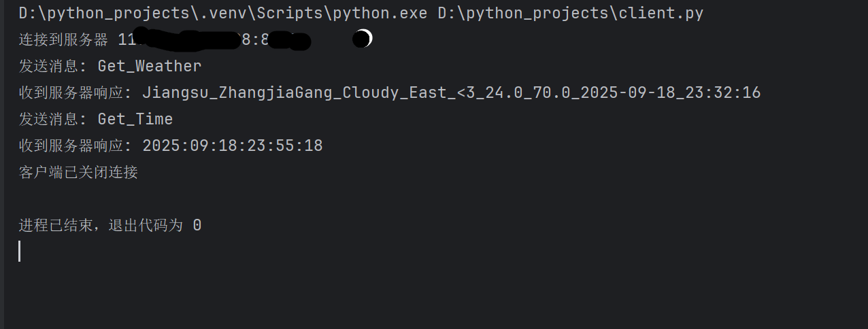Click the 2025:09:18:23:55:18 time response

tap(233, 145)
